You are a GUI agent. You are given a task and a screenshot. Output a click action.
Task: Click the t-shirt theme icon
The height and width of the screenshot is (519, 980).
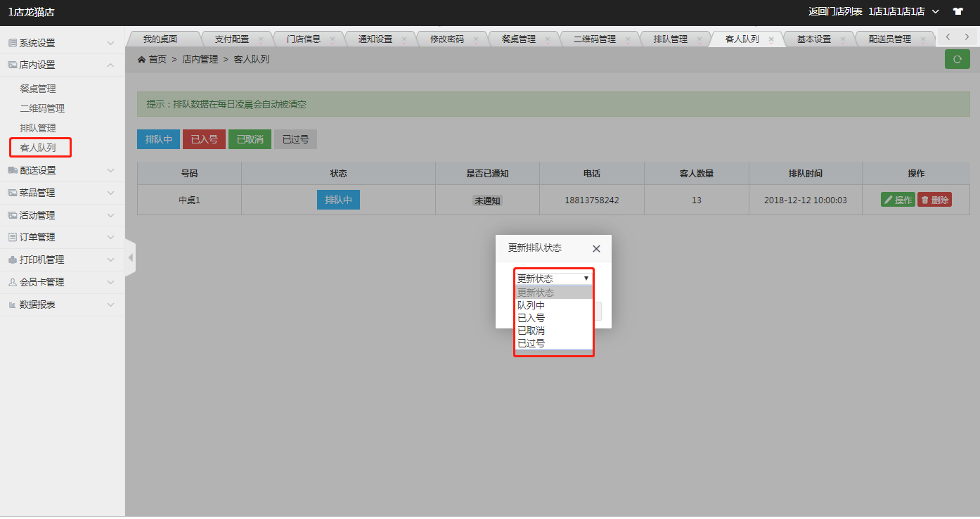click(x=958, y=11)
